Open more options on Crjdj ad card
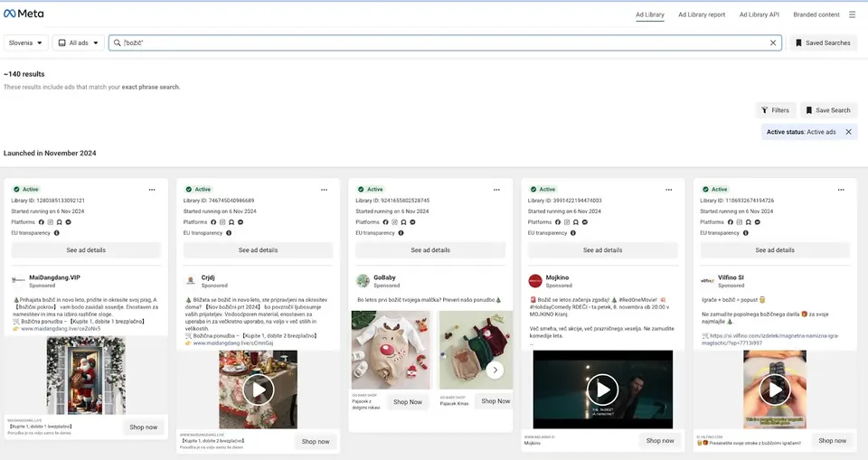The image size is (868, 460). (324, 190)
